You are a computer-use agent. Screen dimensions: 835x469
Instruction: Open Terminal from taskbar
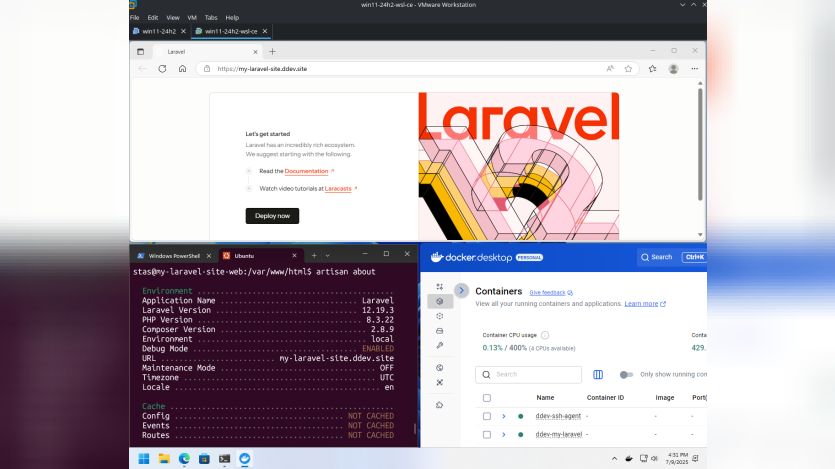(x=224, y=458)
